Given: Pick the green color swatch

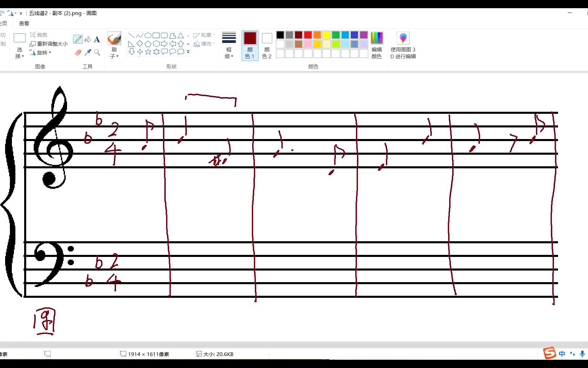Looking at the screenshot, I should (x=336, y=35).
